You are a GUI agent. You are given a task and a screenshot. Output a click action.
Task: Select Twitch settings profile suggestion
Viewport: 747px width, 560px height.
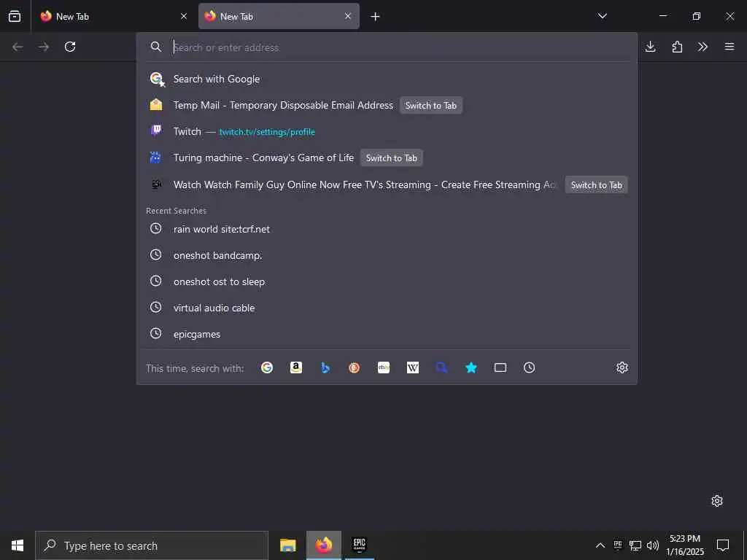(387, 131)
